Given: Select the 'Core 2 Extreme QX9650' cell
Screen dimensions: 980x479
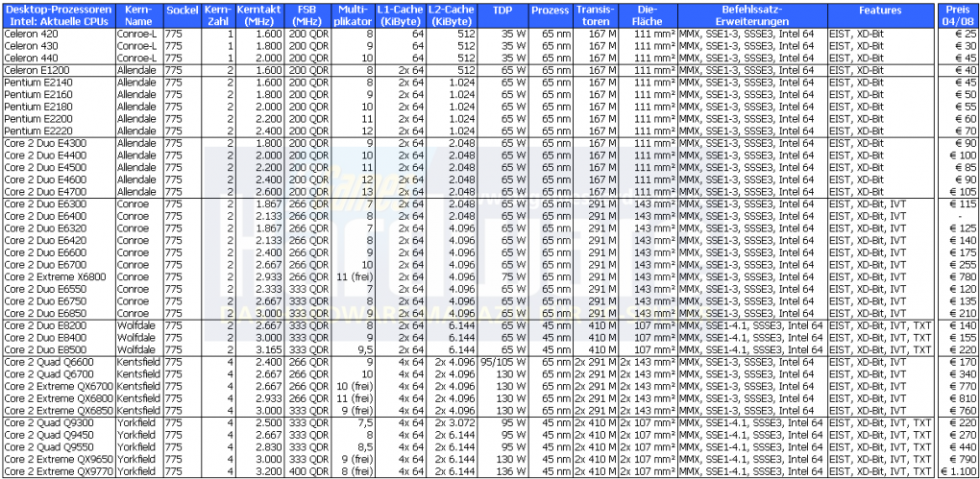Looking at the screenshot, I should [x=60, y=459].
